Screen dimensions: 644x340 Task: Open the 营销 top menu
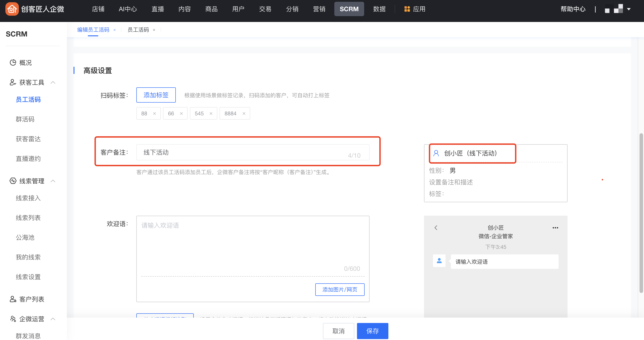[319, 9]
